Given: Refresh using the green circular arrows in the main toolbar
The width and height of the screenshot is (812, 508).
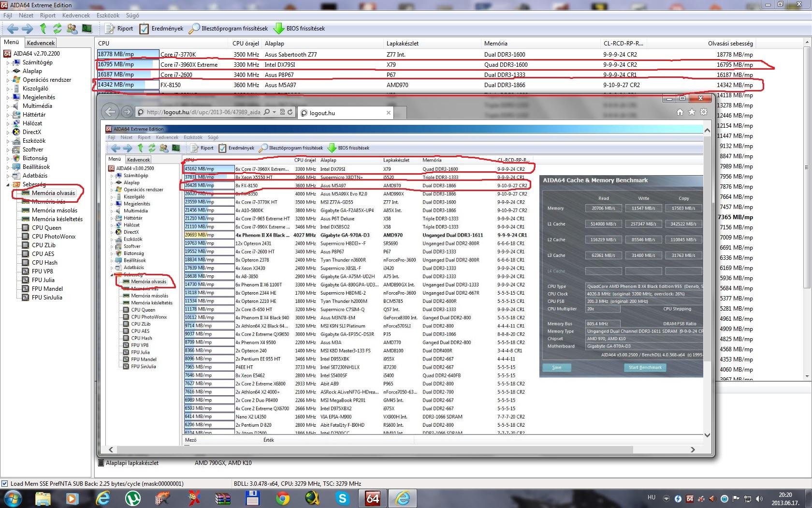Looking at the screenshot, I should pos(57,29).
